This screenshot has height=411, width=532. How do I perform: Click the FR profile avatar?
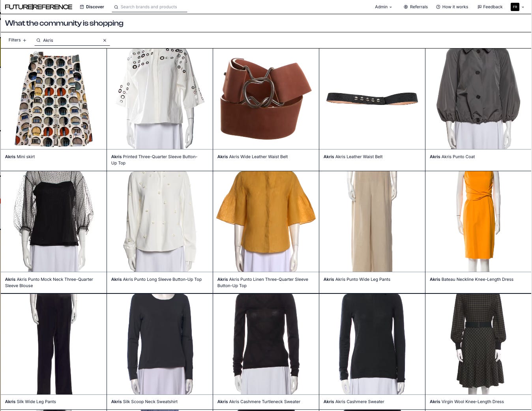pyautogui.click(x=515, y=7)
